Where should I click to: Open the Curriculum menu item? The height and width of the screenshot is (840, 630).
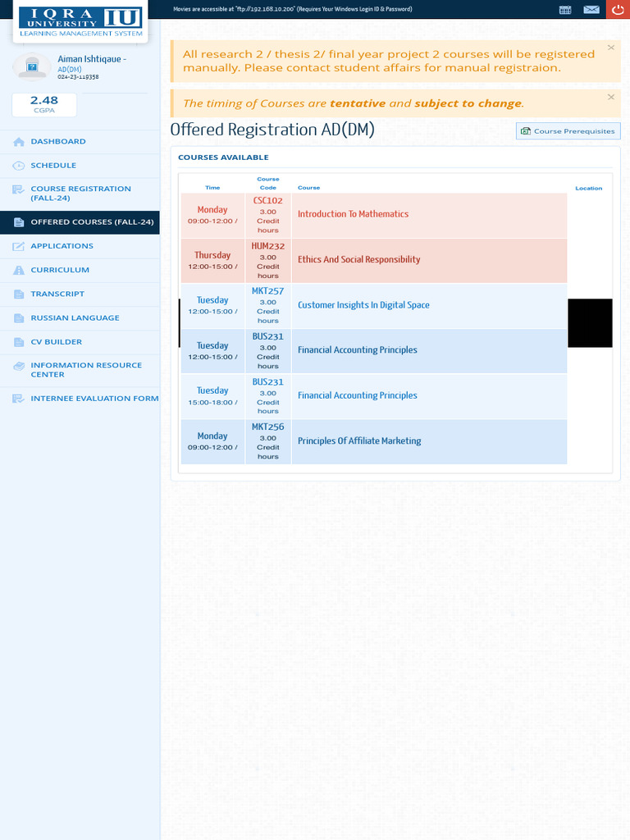pos(80,271)
